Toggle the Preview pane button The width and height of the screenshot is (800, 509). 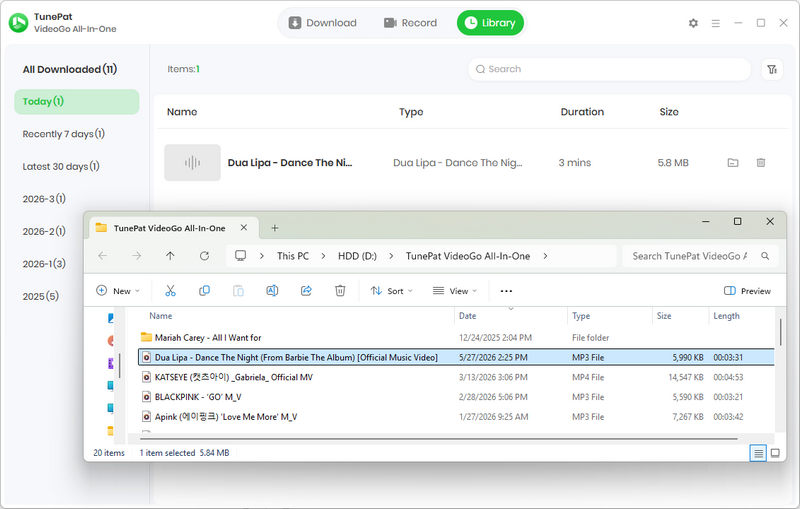pyautogui.click(x=747, y=291)
